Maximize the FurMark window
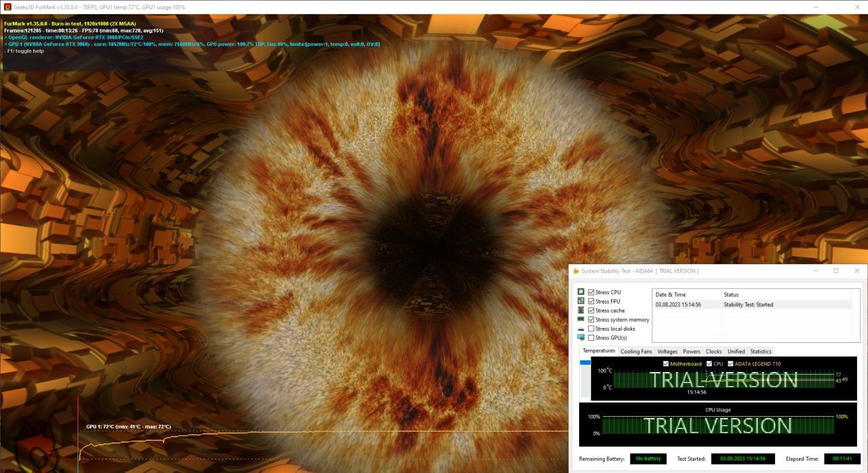The image size is (868, 473). click(837, 7)
